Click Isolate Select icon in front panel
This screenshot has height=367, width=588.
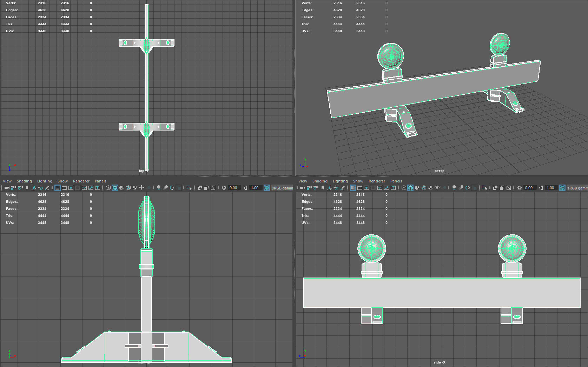point(189,188)
